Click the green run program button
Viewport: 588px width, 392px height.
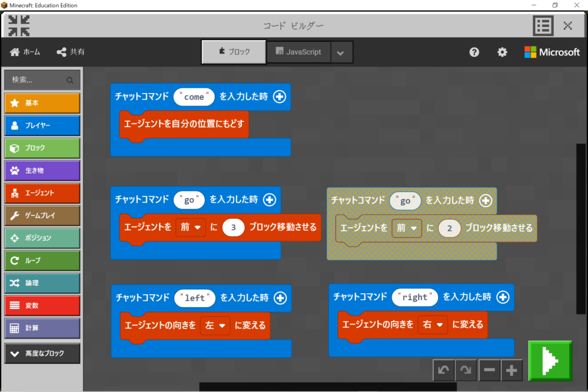[550, 360]
